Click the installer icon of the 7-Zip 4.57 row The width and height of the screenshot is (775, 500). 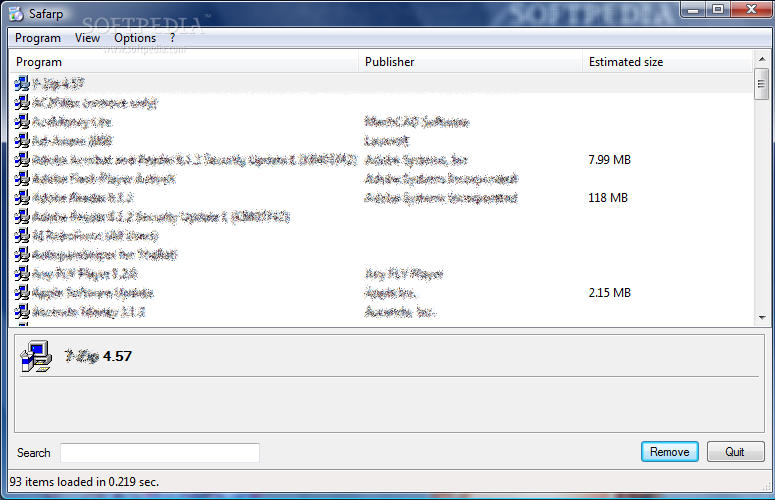coord(22,83)
